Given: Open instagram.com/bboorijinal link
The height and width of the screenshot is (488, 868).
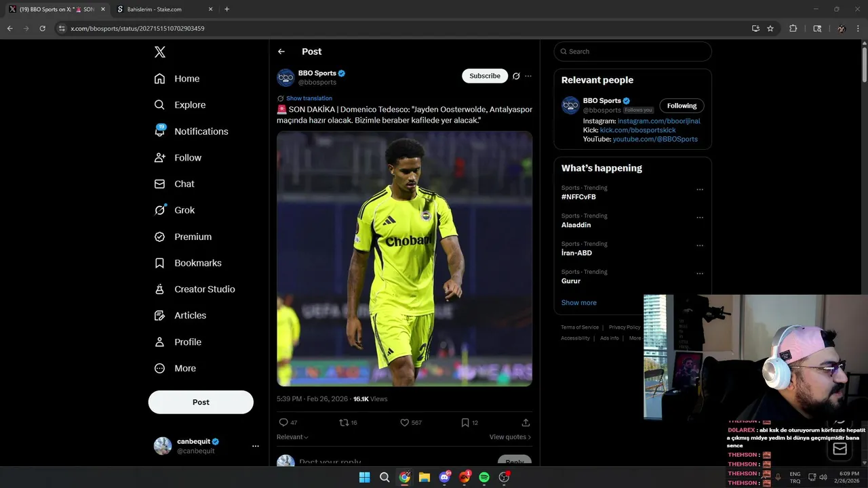Looking at the screenshot, I should coord(658,121).
